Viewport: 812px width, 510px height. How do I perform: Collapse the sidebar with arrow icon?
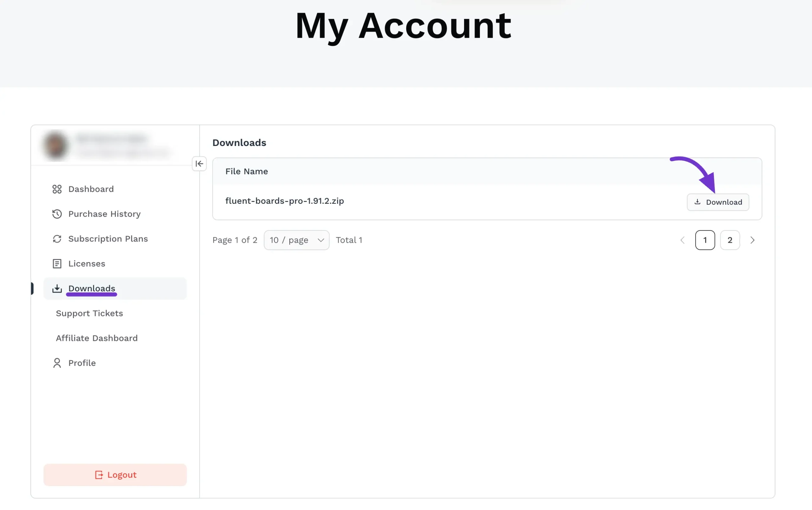tap(199, 164)
